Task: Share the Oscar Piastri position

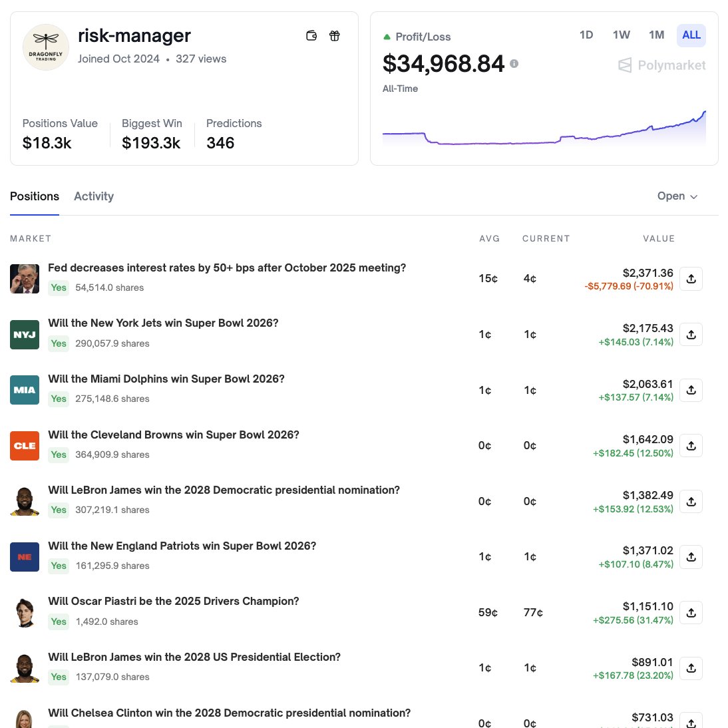Action: click(691, 612)
